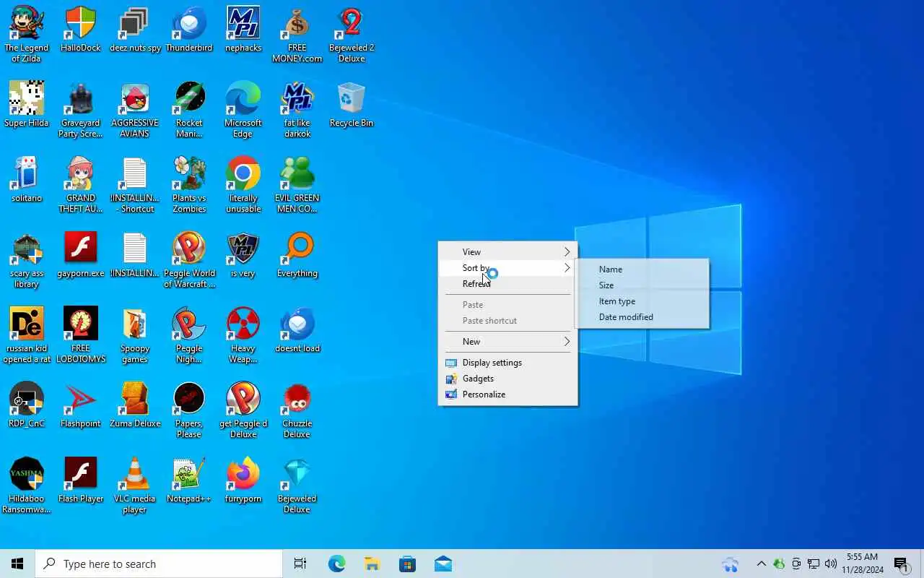The image size is (924, 578).
Task: Select the Flashpoint desktop icon
Action: (x=81, y=405)
